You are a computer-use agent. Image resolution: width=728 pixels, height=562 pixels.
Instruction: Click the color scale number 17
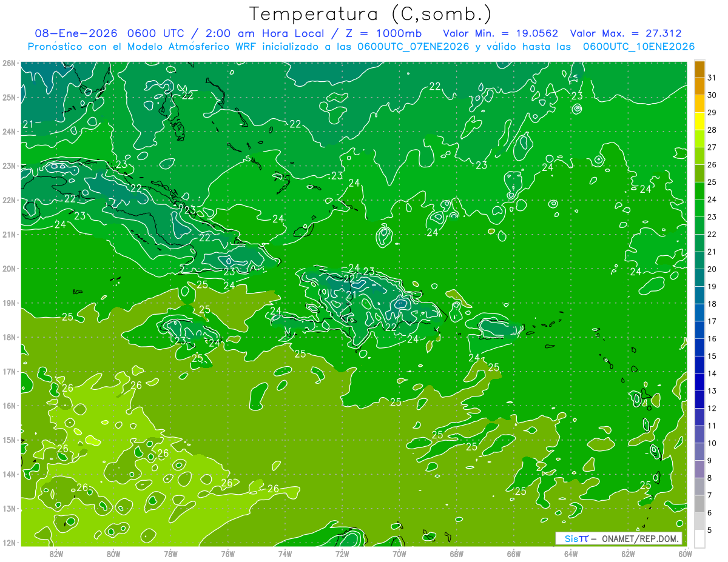[712, 321]
